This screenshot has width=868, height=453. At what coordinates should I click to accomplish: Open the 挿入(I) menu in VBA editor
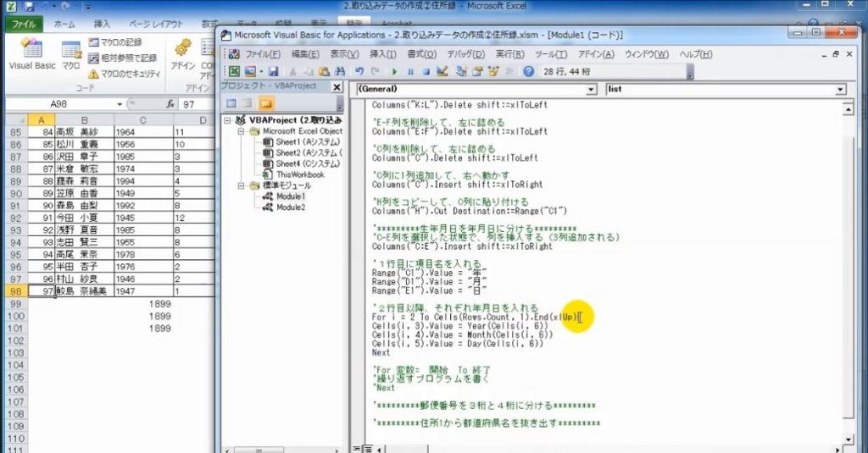pos(382,54)
